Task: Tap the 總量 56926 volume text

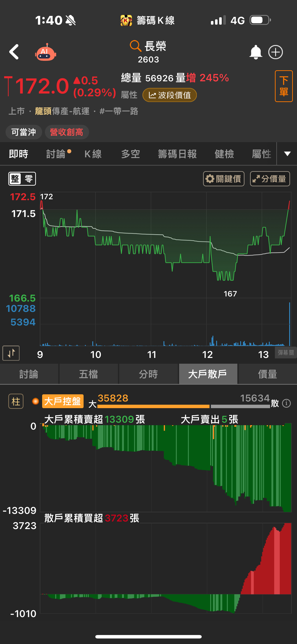Action: [148, 78]
